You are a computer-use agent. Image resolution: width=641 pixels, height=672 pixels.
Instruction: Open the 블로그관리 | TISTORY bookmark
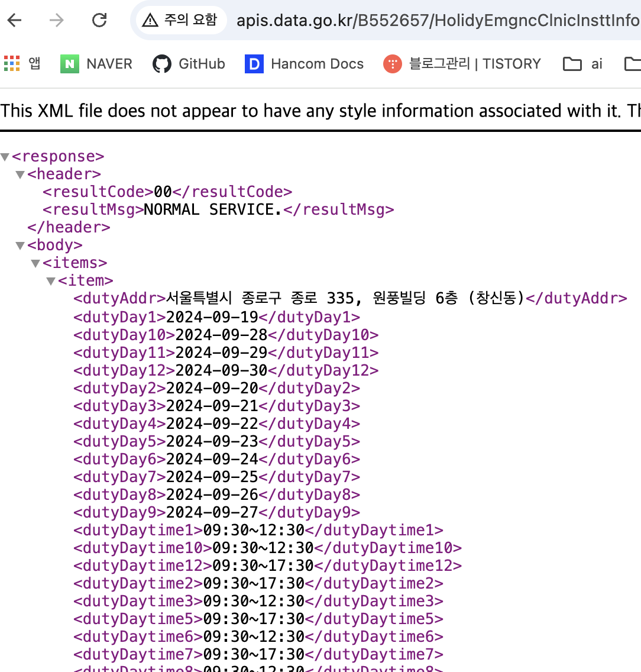tap(462, 64)
